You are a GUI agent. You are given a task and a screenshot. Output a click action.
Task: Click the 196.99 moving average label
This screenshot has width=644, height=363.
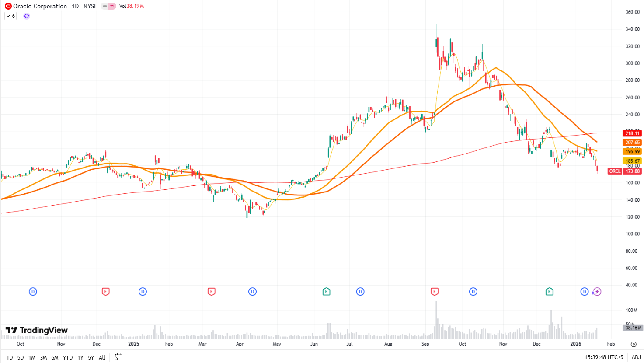[x=632, y=152]
